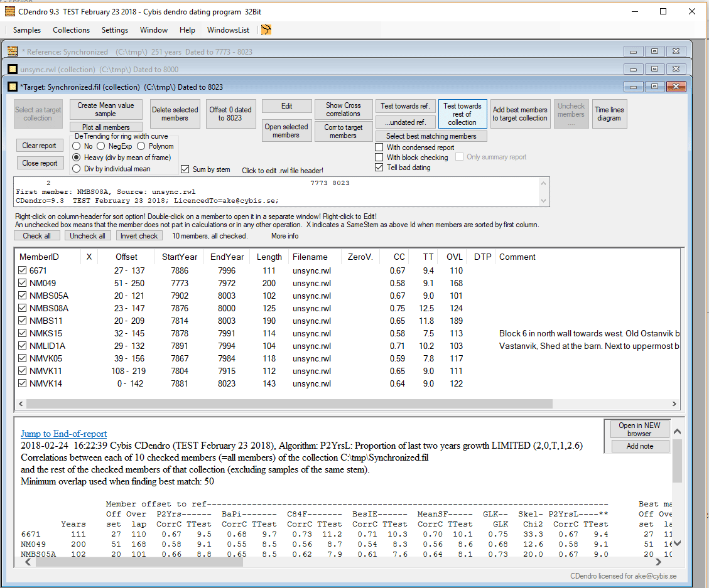Click Test towards ref. button

(x=405, y=106)
